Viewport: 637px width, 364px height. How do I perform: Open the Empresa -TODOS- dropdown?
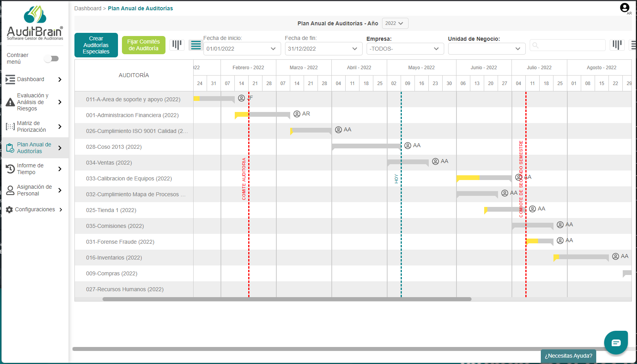[405, 48]
